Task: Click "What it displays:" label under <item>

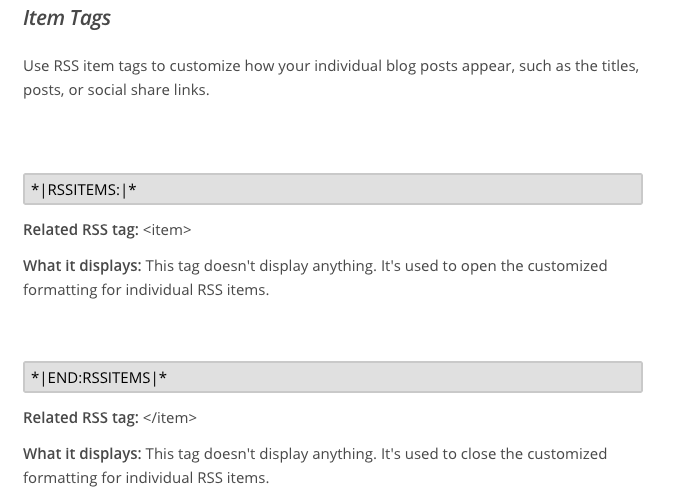Action: 82,266
